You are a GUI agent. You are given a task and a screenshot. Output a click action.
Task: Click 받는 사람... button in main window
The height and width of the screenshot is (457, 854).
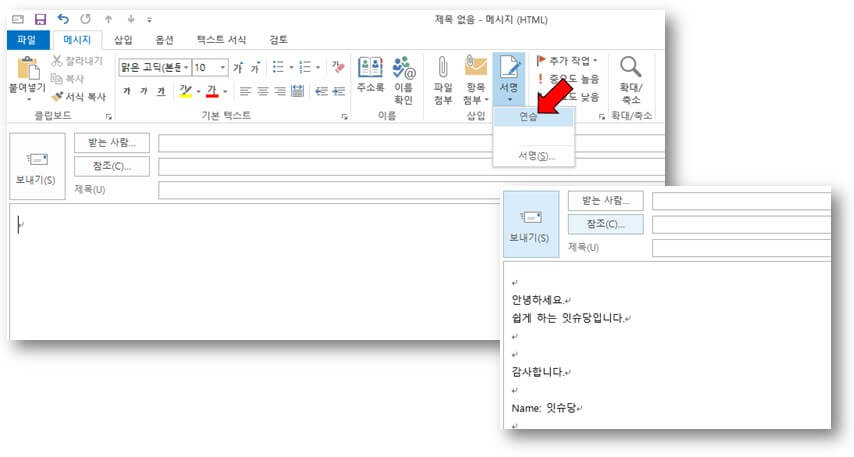112,143
